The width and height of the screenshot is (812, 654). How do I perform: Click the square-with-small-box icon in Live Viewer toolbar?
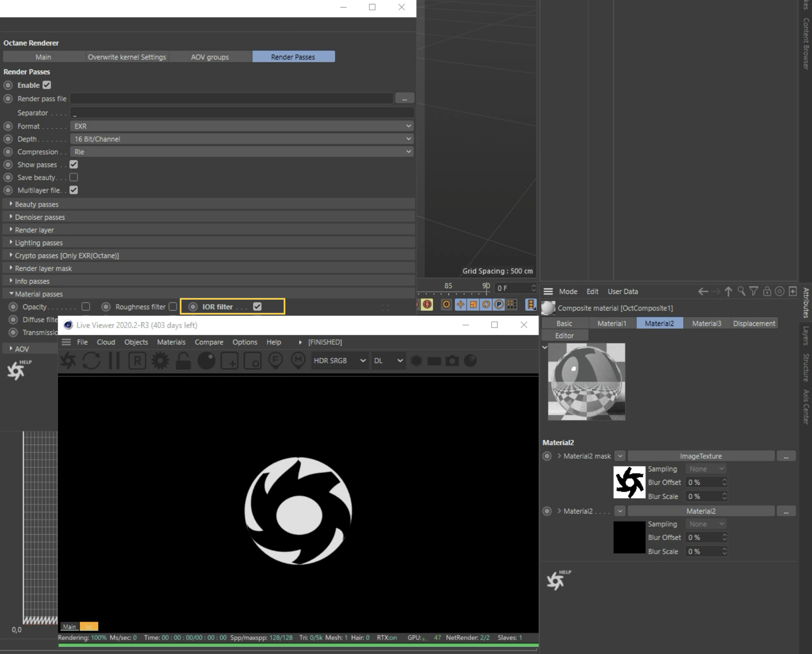point(252,361)
